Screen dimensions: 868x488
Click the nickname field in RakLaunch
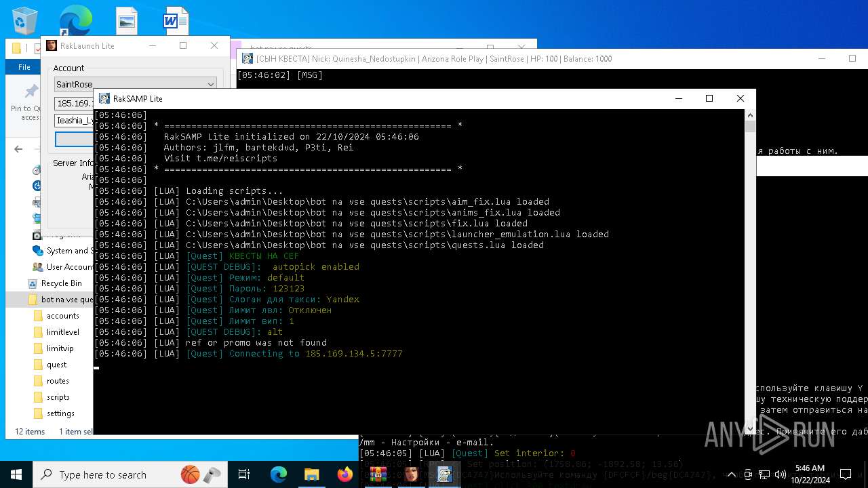click(x=73, y=120)
